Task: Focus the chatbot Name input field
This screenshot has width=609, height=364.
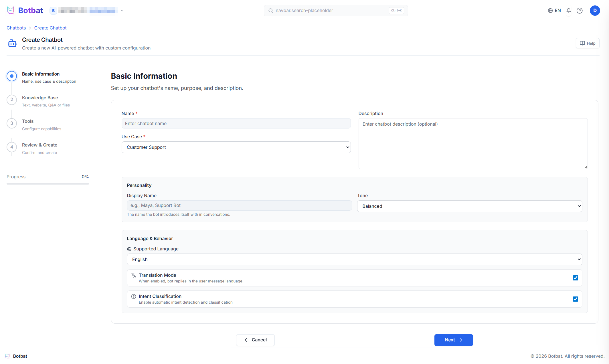Action: (236, 123)
